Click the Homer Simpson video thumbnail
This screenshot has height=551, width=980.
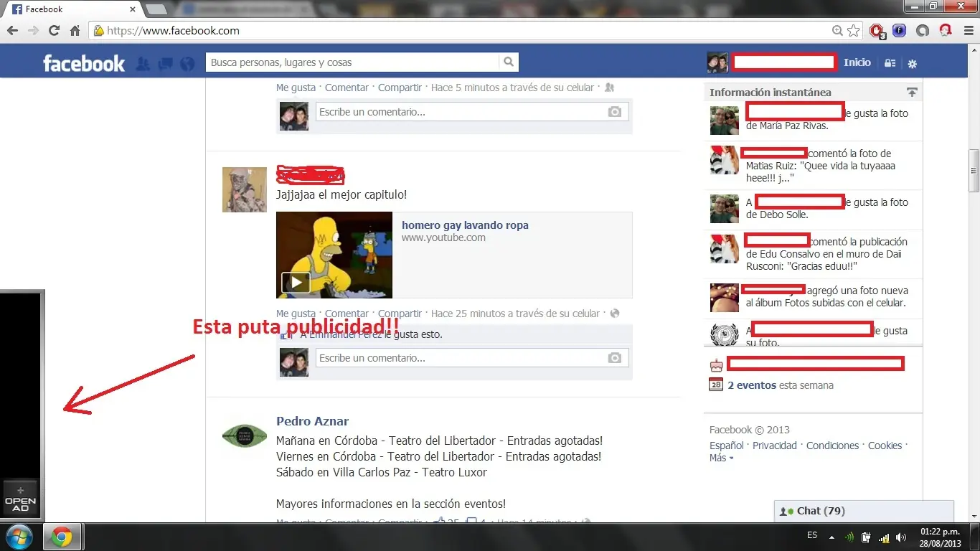[x=334, y=255]
